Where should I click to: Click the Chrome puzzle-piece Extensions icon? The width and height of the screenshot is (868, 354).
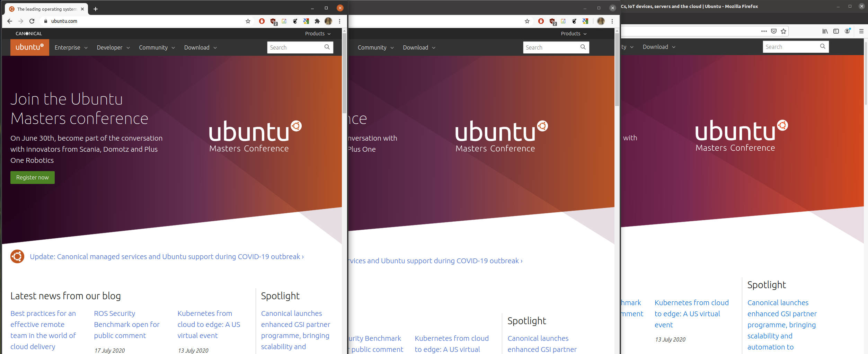[317, 21]
